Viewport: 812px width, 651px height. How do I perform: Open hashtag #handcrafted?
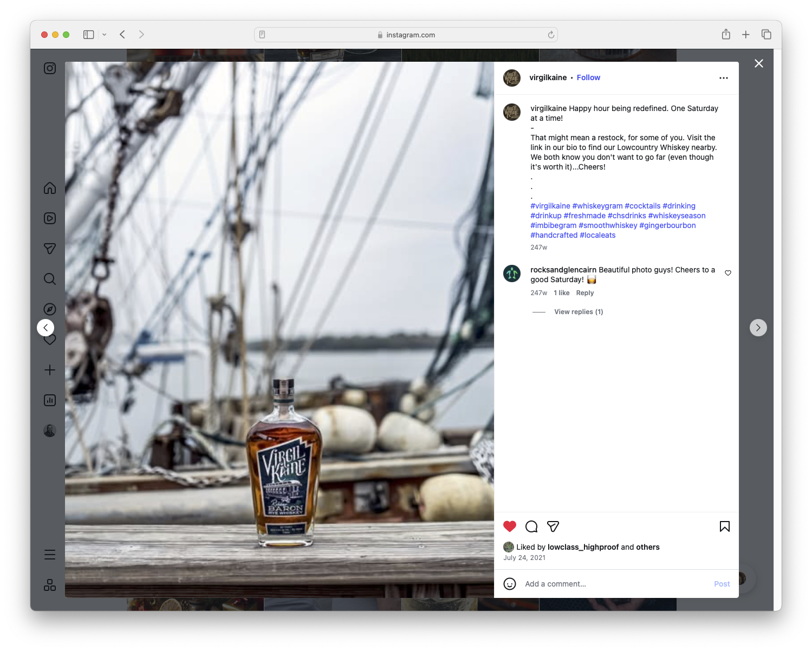pyautogui.click(x=554, y=235)
